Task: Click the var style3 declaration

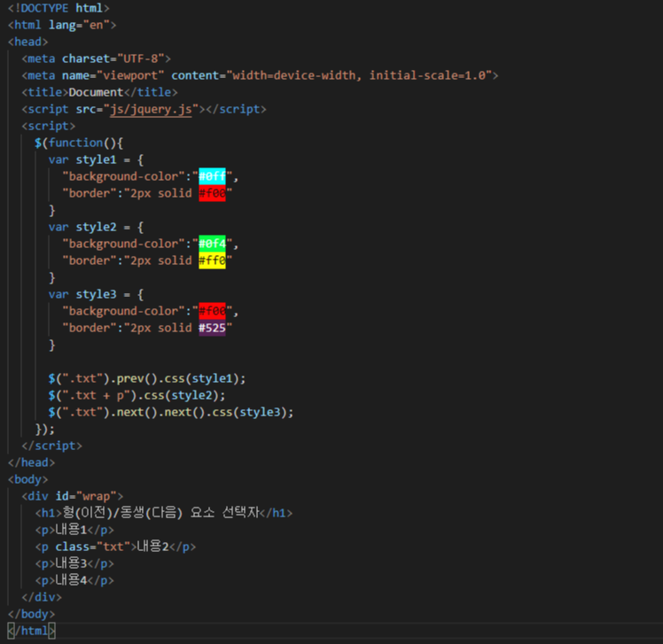Action: coord(96,294)
